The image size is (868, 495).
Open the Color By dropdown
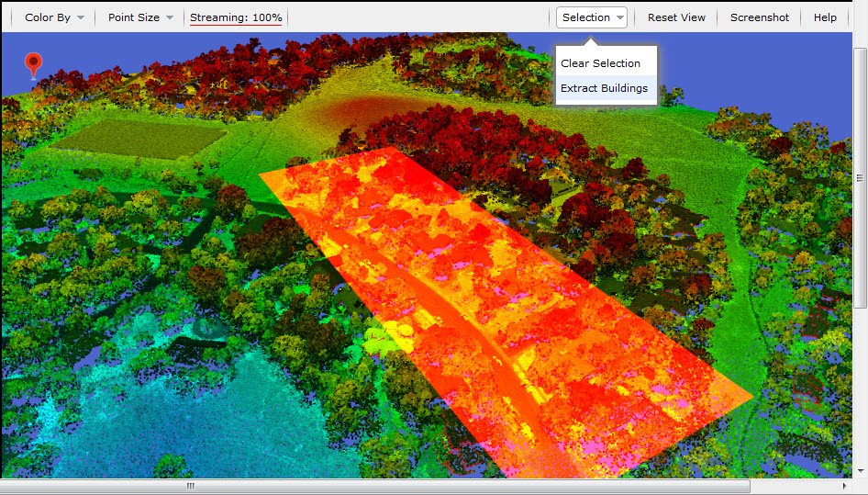[x=54, y=17]
